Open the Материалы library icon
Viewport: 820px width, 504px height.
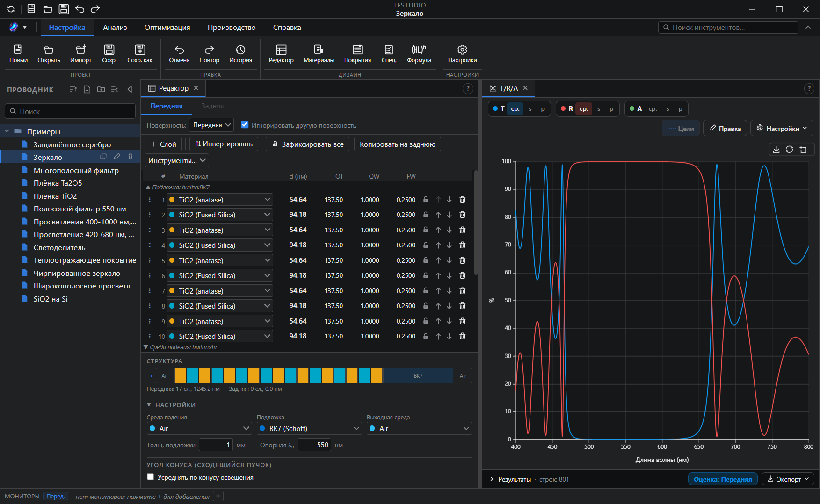point(319,54)
